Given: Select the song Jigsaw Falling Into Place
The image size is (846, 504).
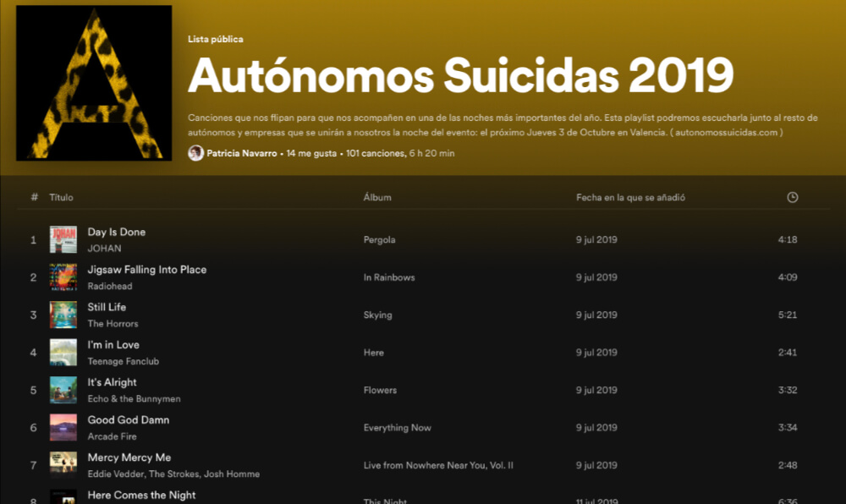Looking at the screenshot, I should tap(146, 270).
